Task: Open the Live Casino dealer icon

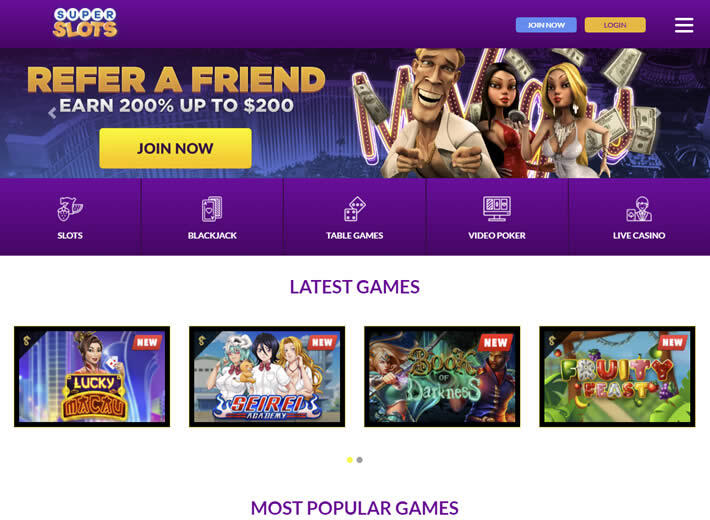Action: (x=639, y=209)
